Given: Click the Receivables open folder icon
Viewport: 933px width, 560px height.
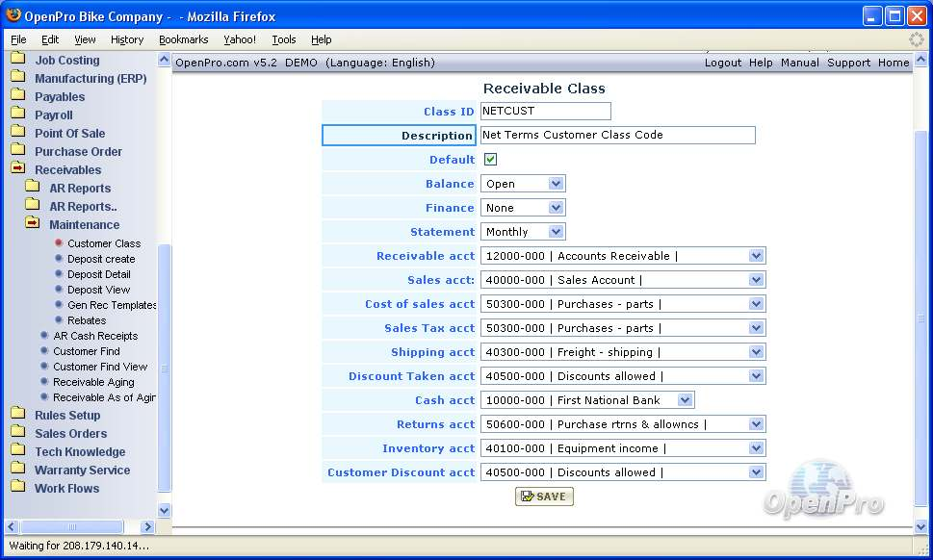Looking at the screenshot, I should pyautogui.click(x=17, y=170).
